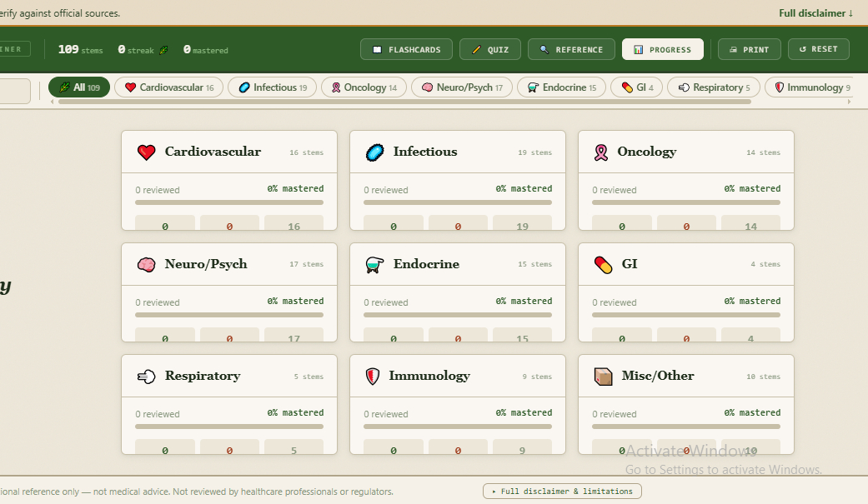The height and width of the screenshot is (504, 868).
Task: Click the pencil icon in Quiz button
Action: click(x=476, y=50)
